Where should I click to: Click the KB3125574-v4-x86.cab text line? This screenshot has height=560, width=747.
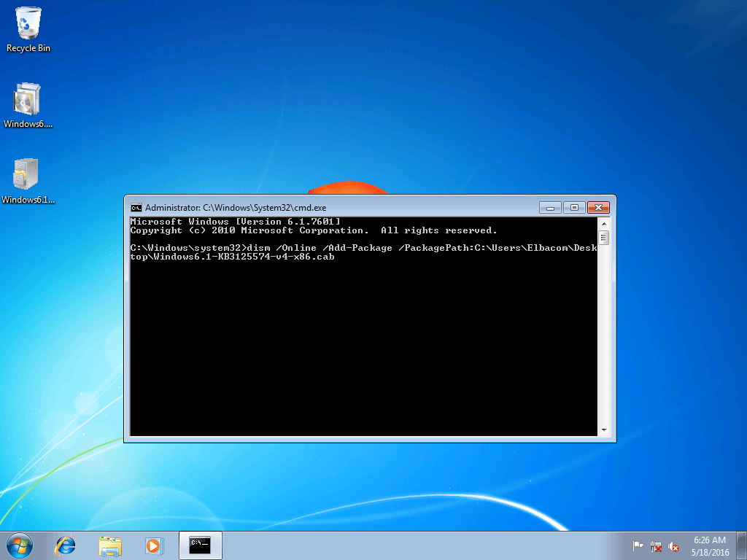click(x=232, y=257)
